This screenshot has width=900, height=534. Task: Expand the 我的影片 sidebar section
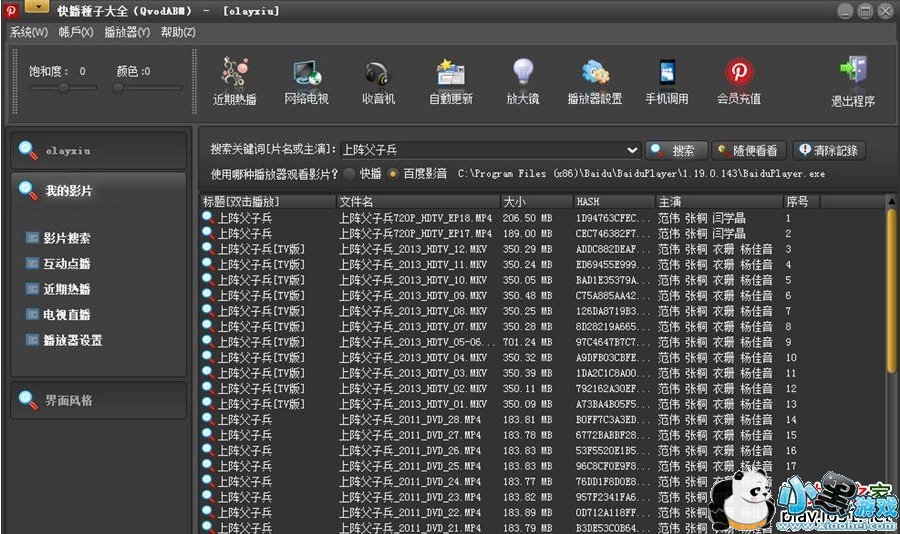click(x=99, y=190)
